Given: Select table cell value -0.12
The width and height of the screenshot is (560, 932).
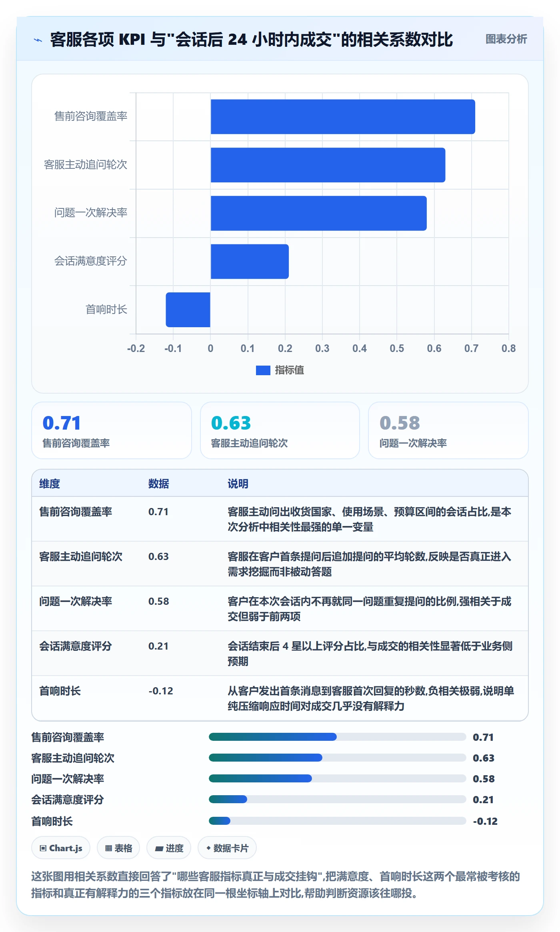Looking at the screenshot, I should tap(161, 691).
